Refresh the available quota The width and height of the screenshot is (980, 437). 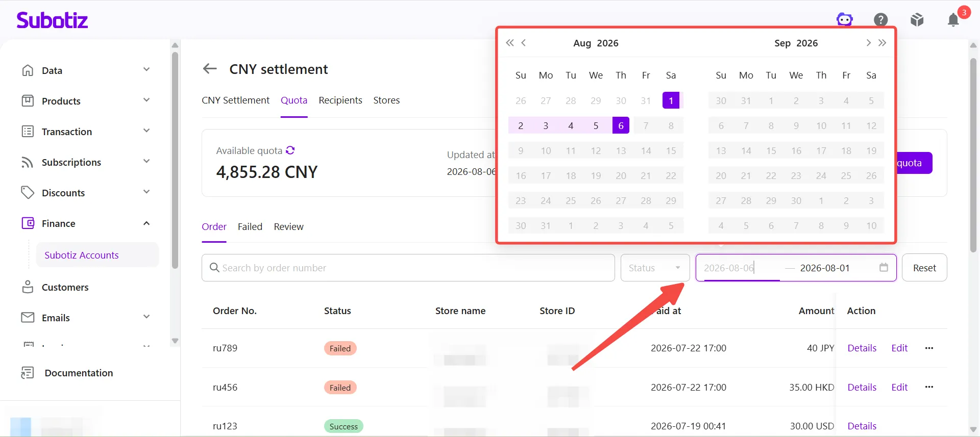click(290, 150)
